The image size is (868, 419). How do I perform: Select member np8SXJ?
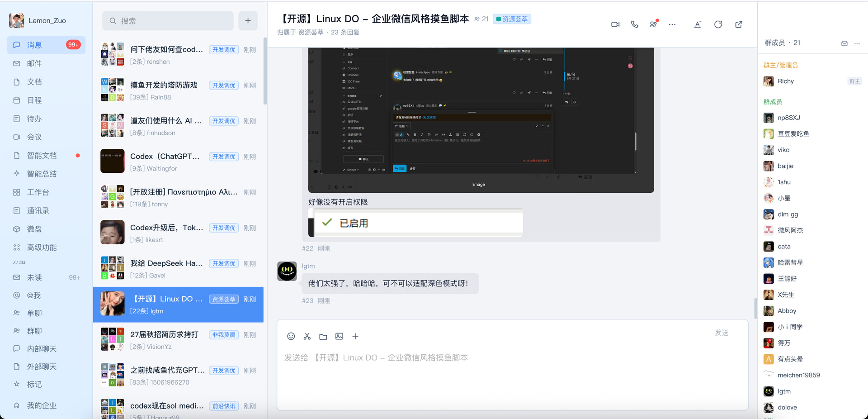click(812, 118)
